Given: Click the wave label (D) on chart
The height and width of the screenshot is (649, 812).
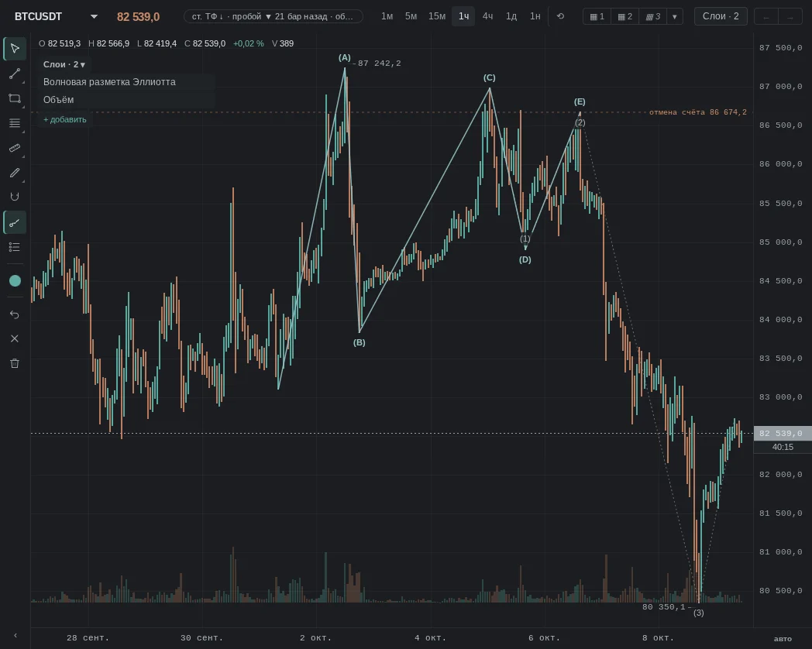Looking at the screenshot, I should click(525, 259).
